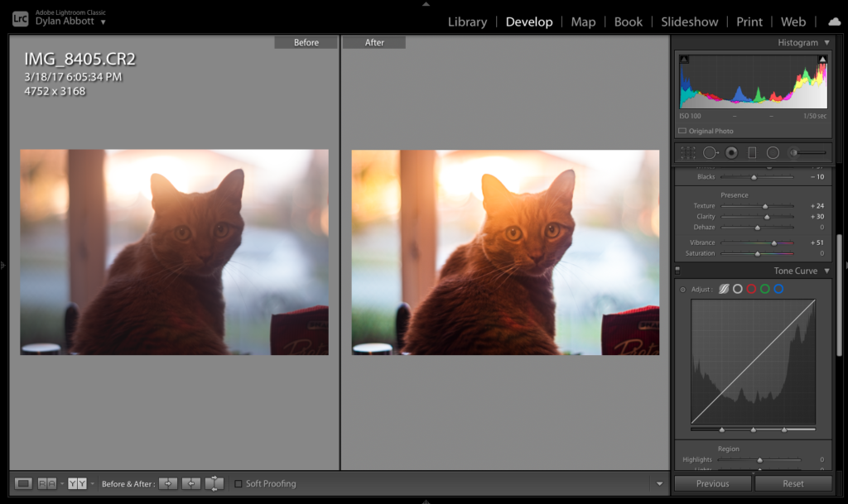Toggle the Tone Curve panel switch
Screen dimensions: 848x504
(677, 270)
